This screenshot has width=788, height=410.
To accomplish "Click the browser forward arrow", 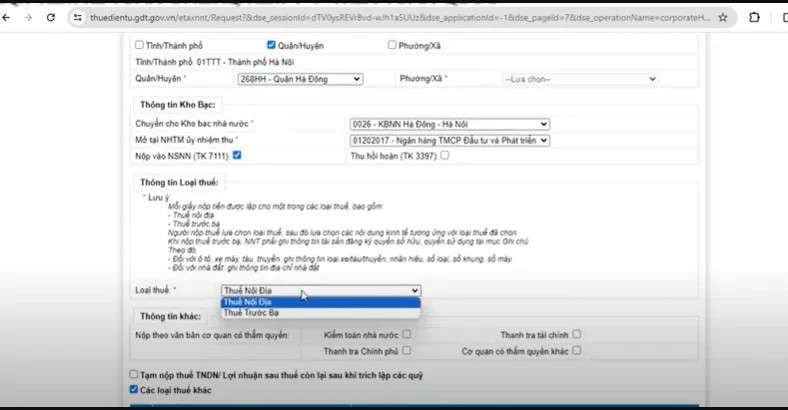I will coord(30,17).
